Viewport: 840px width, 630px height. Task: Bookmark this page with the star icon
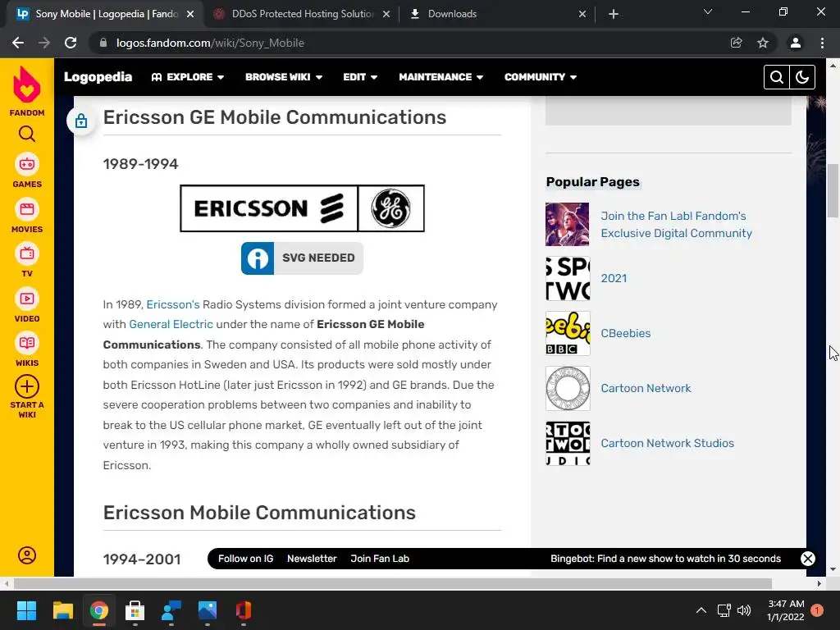pos(763,43)
